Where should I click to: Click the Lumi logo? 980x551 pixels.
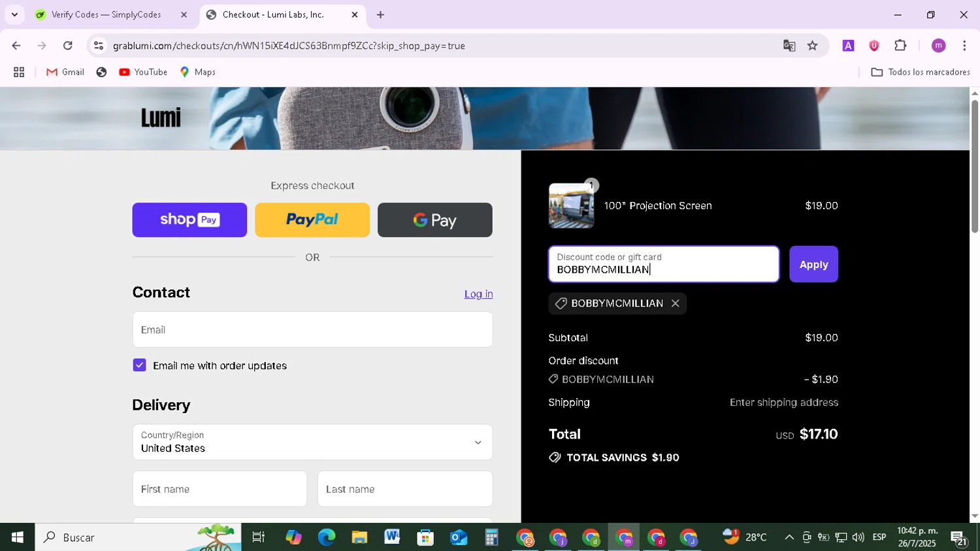161,118
